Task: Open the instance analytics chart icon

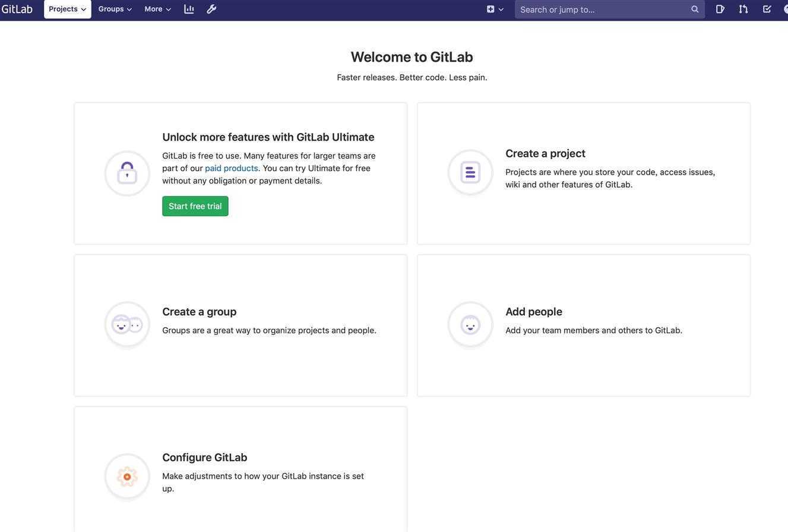Action: [x=189, y=9]
